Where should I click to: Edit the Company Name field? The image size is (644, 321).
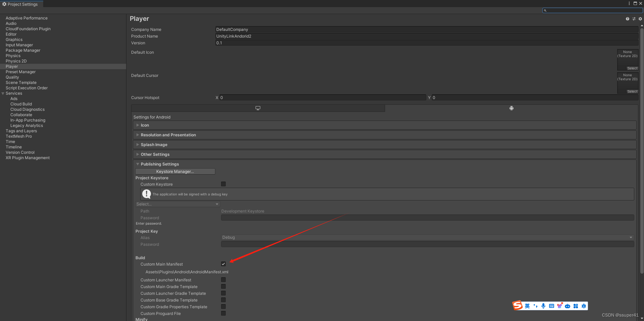point(427,30)
